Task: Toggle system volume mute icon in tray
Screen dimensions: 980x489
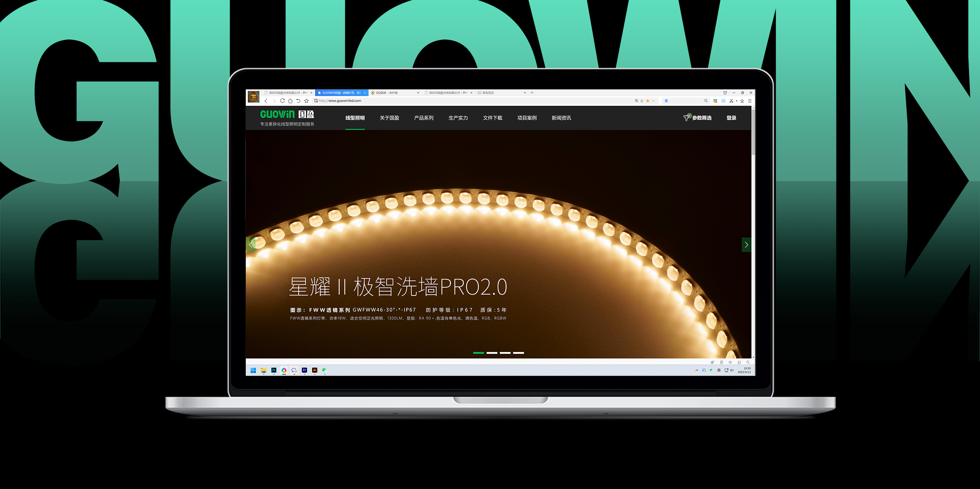Action: click(x=732, y=370)
